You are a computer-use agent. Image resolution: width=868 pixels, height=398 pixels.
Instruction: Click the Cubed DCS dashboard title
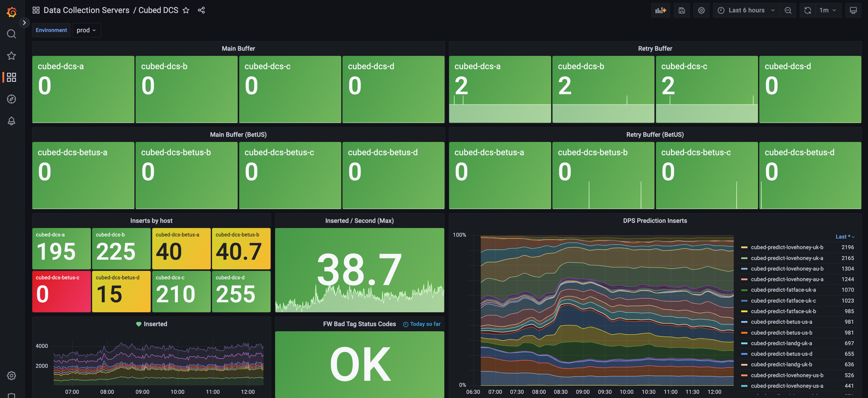pyautogui.click(x=158, y=10)
